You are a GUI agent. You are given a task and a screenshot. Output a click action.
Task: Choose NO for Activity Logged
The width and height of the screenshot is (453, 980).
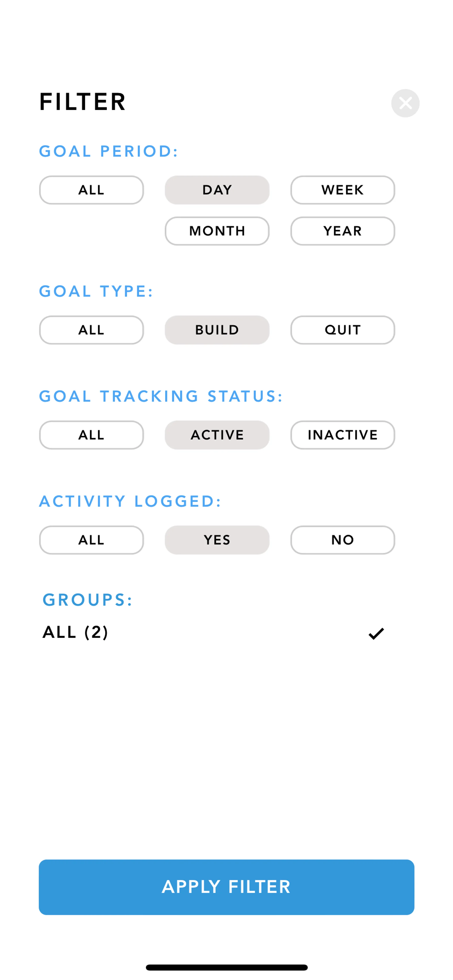click(x=342, y=540)
